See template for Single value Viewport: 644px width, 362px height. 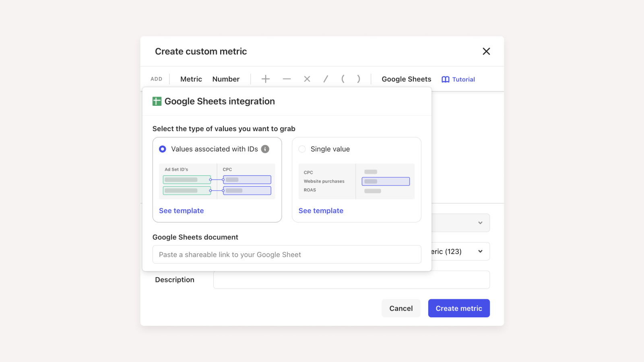[321, 211]
